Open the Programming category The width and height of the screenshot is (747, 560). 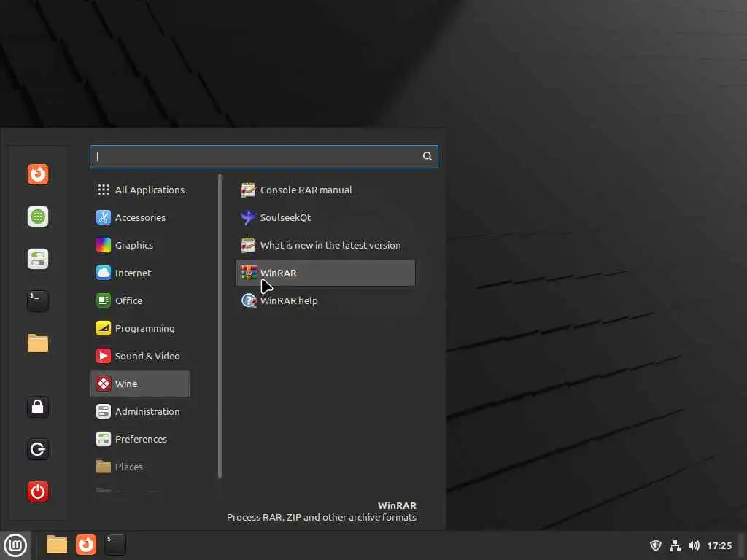coord(140,328)
